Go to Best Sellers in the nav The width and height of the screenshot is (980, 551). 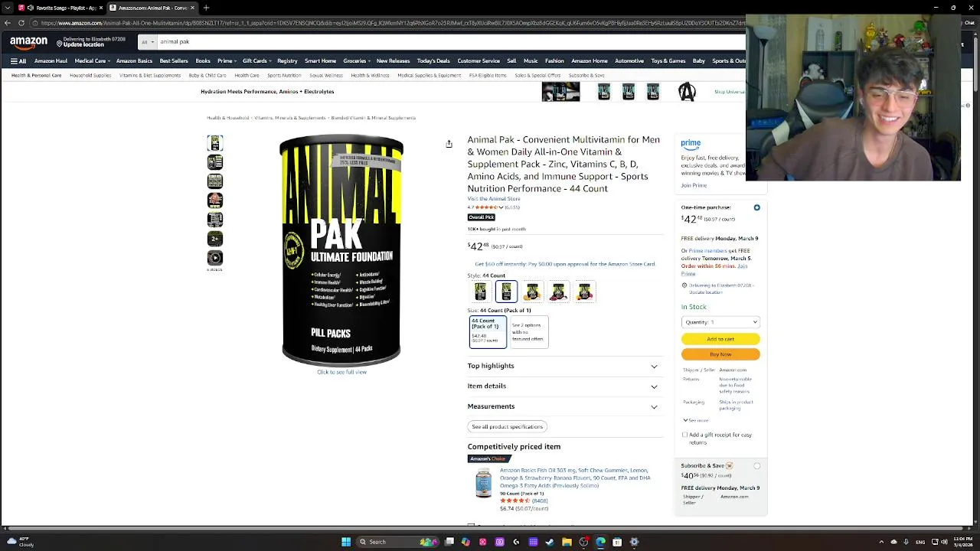pyautogui.click(x=174, y=61)
